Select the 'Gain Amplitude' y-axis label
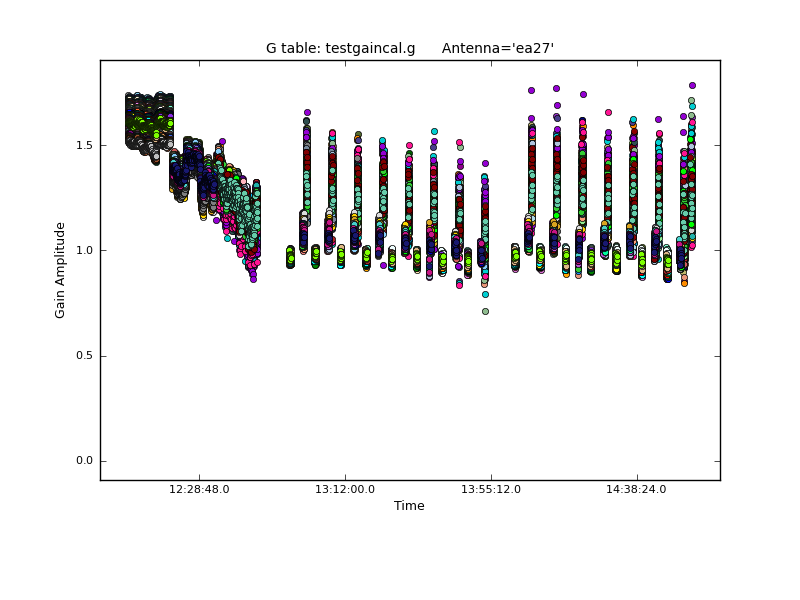This screenshot has width=800, height=600. pyautogui.click(x=60, y=270)
